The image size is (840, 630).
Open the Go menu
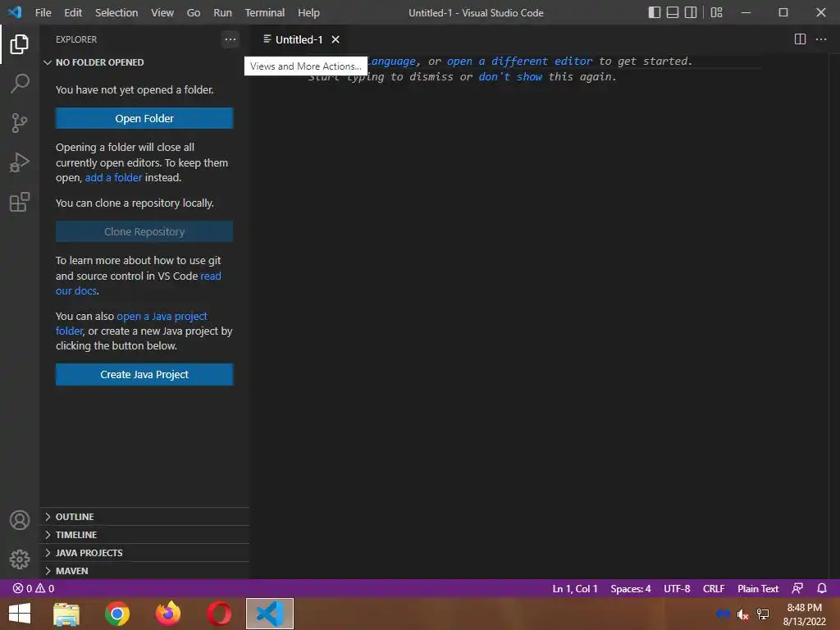(194, 12)
